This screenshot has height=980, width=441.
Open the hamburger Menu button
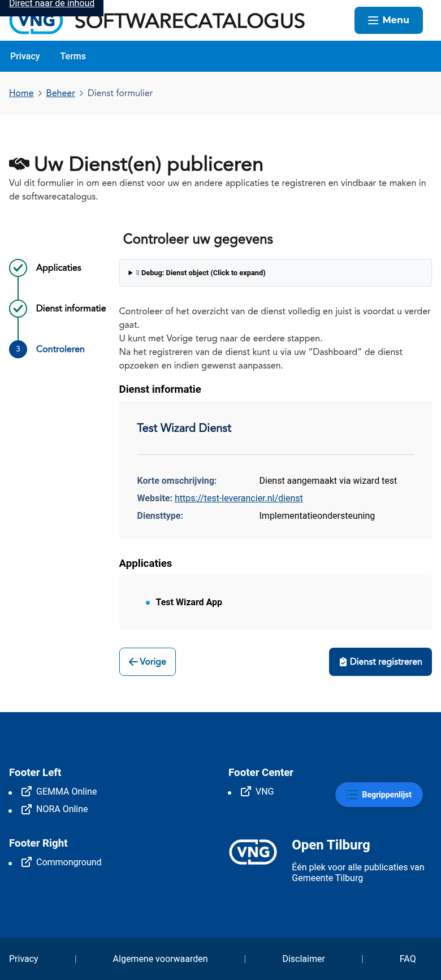(388, 20)
